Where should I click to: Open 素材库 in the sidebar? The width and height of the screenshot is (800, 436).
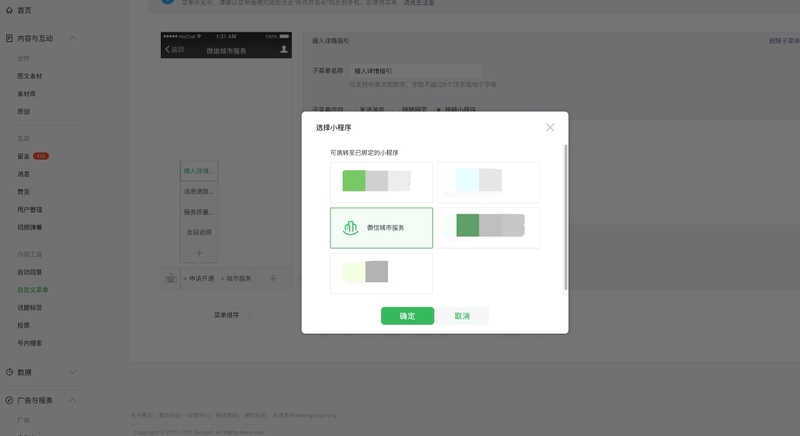(x=27, y=94)
